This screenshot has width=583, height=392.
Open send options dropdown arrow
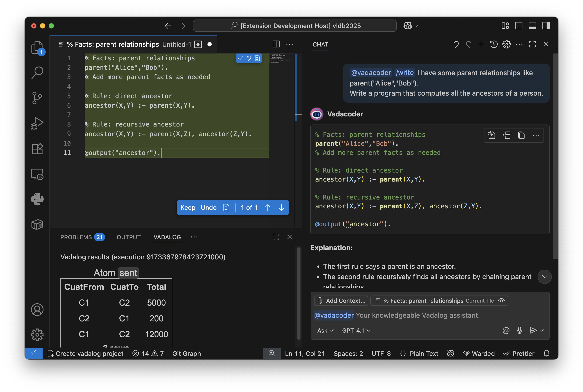(542, 330)
